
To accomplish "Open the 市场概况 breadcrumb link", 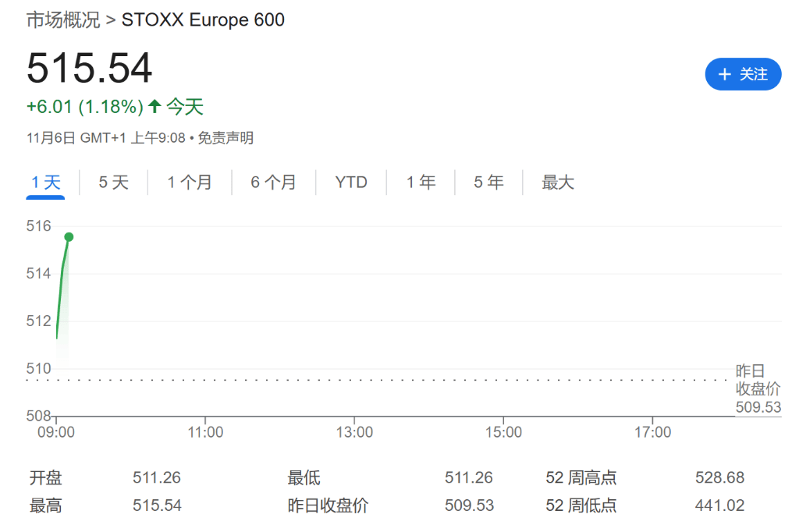I will coord(63,20).
